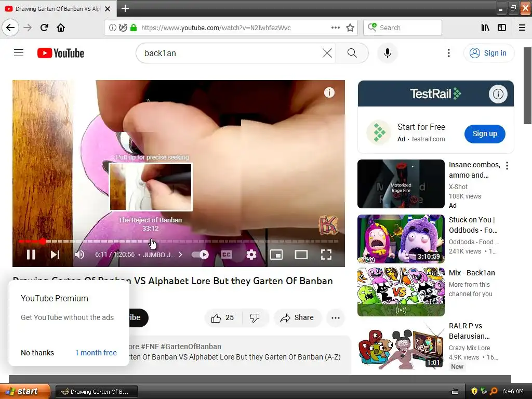Open the Firefox hamburger menu
532x399 pixels.
tap(522, 28)
